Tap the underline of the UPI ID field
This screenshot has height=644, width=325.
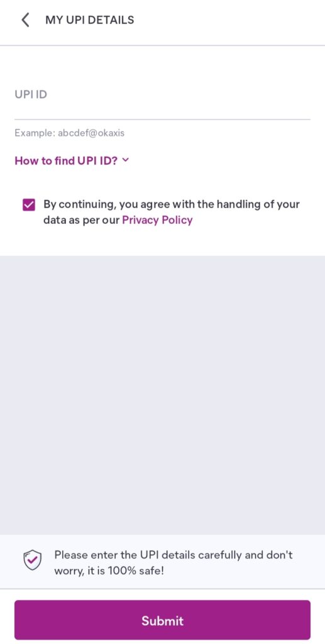[x=162, y=119]
